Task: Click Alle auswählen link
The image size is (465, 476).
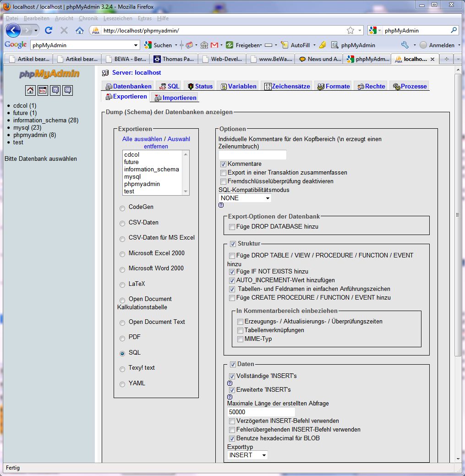Action: [x=142, y=139]
